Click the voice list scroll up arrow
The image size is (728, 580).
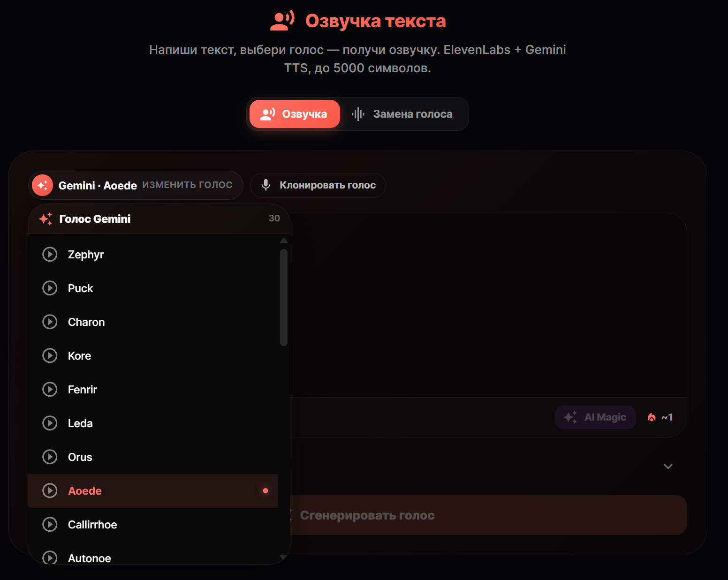click(x=283, y=241)
